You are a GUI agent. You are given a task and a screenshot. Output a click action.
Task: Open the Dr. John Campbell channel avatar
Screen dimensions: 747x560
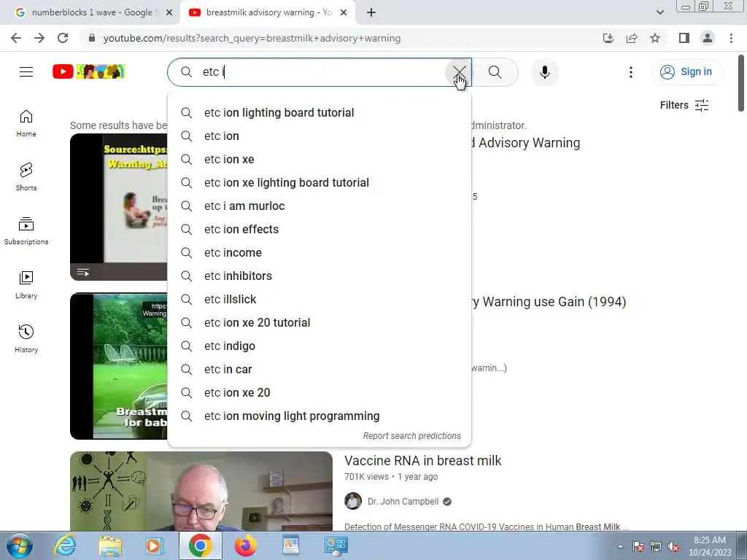(353, 501)
